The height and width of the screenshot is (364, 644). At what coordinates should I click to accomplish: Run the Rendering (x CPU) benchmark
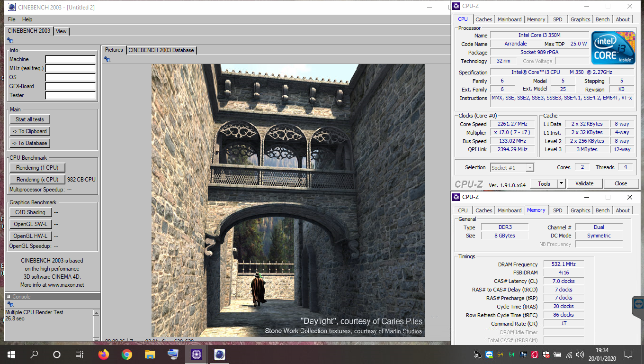tap(37, 180)
